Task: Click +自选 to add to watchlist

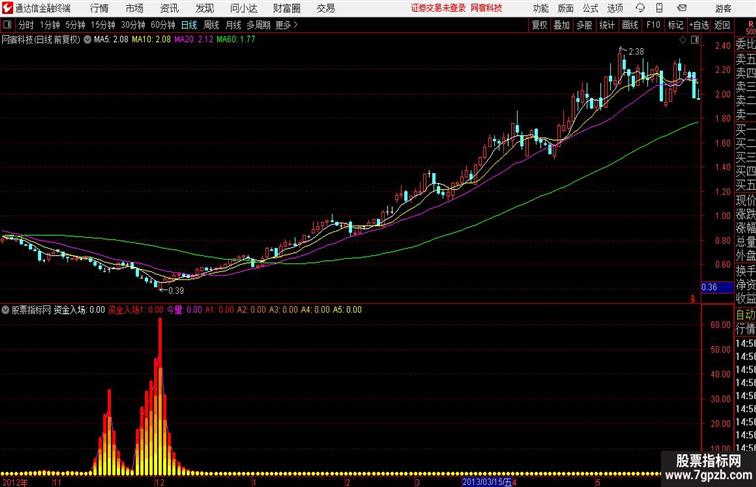Action: pos(699,25)
